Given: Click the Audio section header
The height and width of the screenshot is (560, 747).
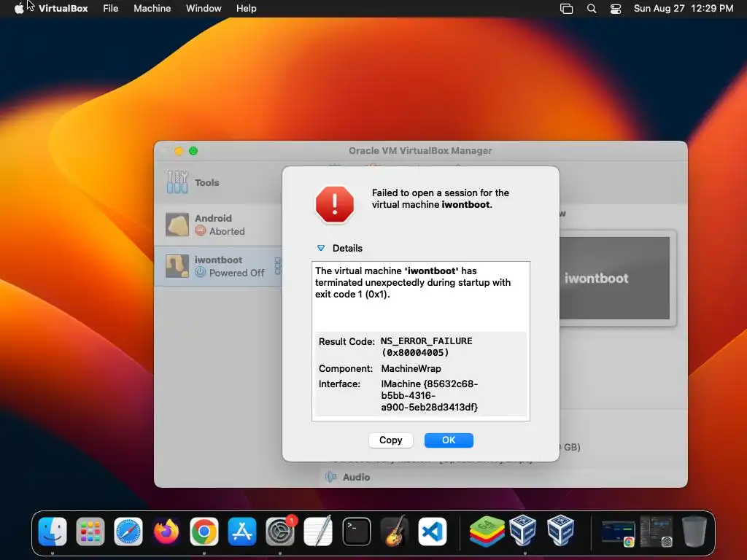Looking at the screenshot, I should pyautogui.click(x=356, y=477).
